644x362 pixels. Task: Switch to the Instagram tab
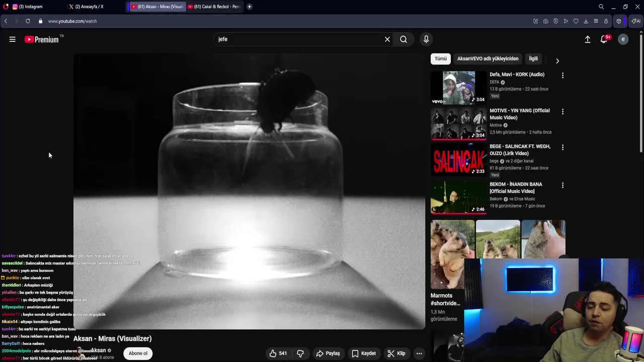[30, 7]
